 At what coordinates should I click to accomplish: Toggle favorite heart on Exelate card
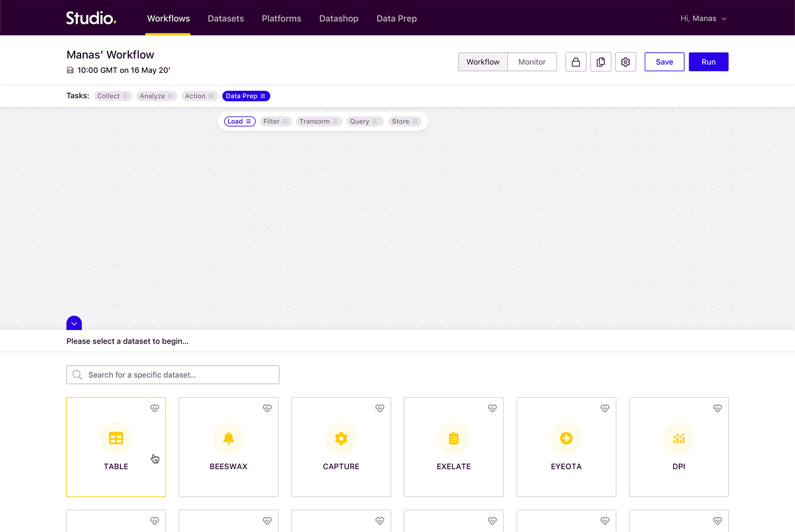[492, 408]
